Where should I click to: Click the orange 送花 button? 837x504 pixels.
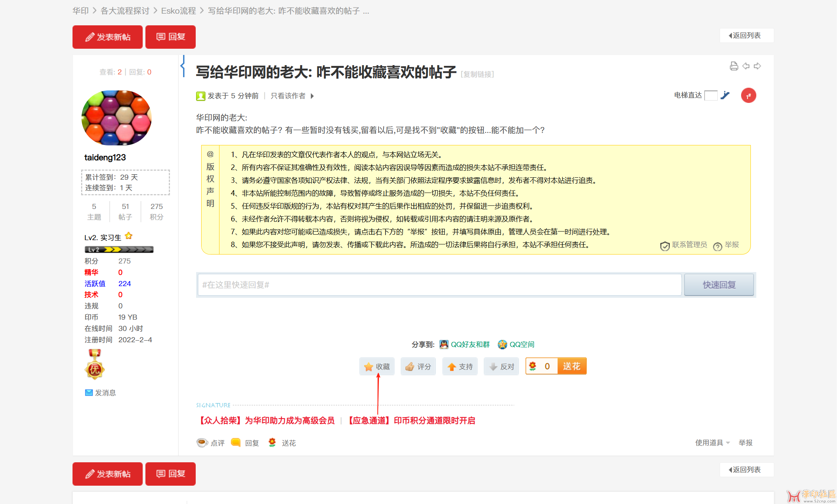point(572,366)
